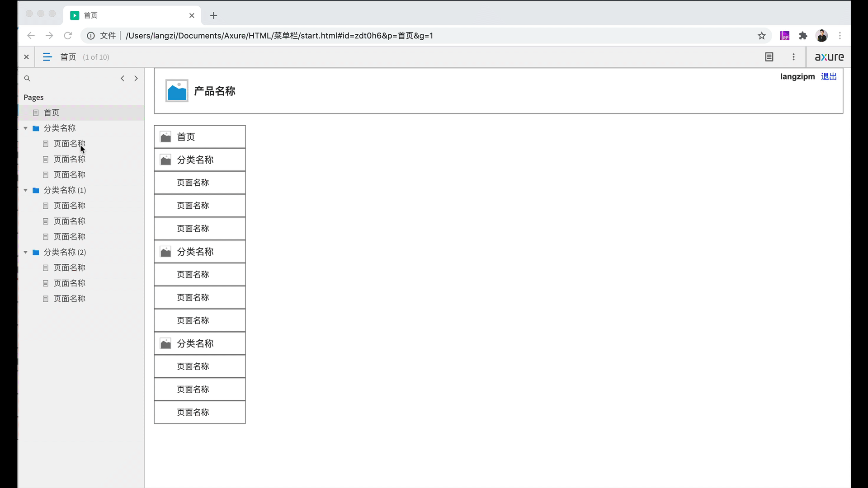Click the 首页 (1 of 10) page title

coord(85,57)
